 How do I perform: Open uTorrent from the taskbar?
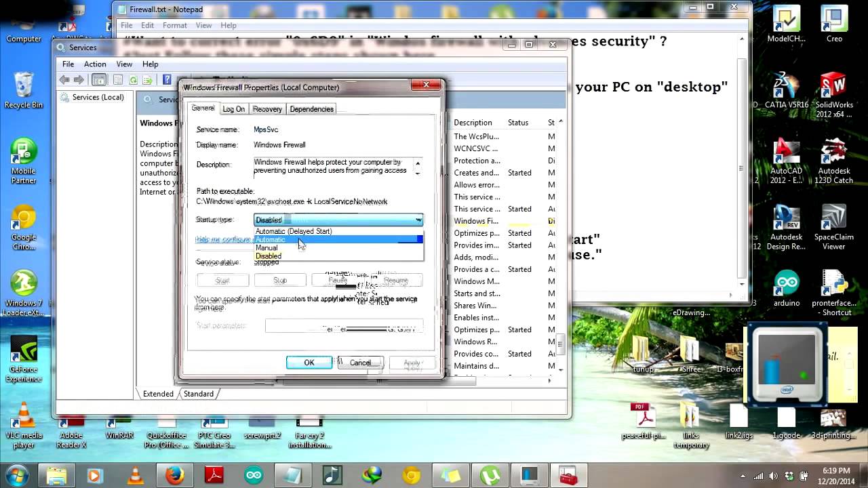pos(490,475)
